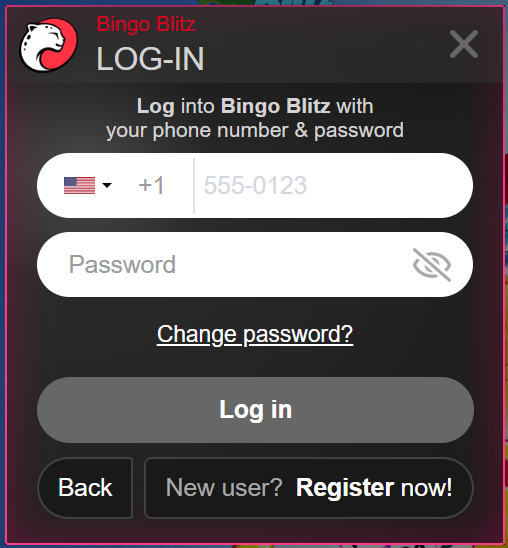Viewport: 508px width, 548px height.
Task: Click the New user? label
Action: [224, 487]
